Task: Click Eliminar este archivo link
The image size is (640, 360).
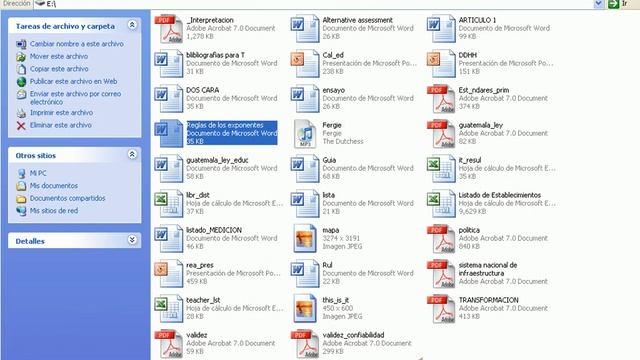Action: tap(61, 125)
